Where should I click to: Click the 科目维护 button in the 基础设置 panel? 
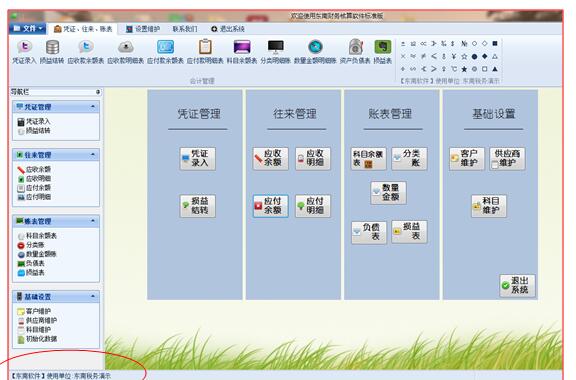(489, 206)
